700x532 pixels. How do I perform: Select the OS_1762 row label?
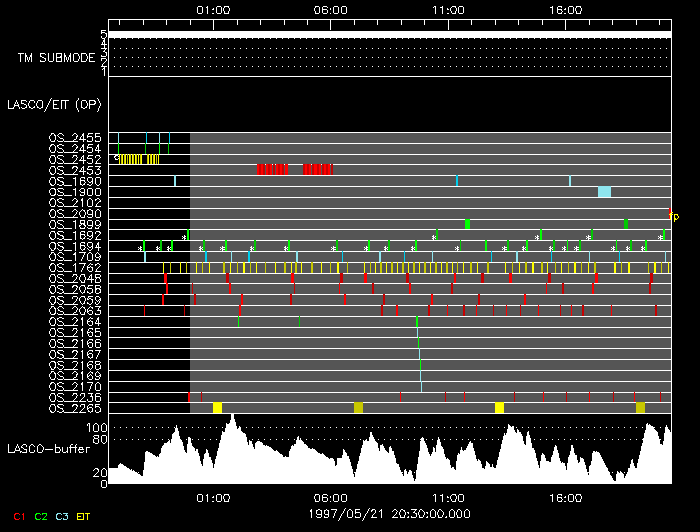[75, 267]
